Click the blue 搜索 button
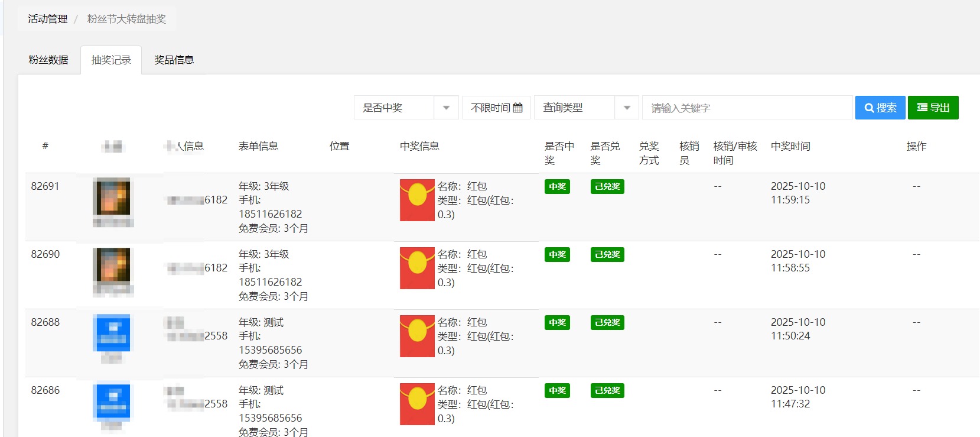This screenshot has width=980, height=437. (880, 108)
